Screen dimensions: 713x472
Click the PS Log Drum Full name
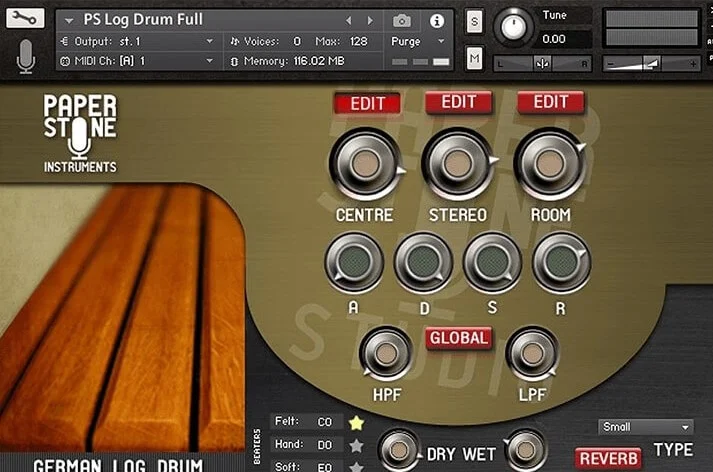coord(143,20)
